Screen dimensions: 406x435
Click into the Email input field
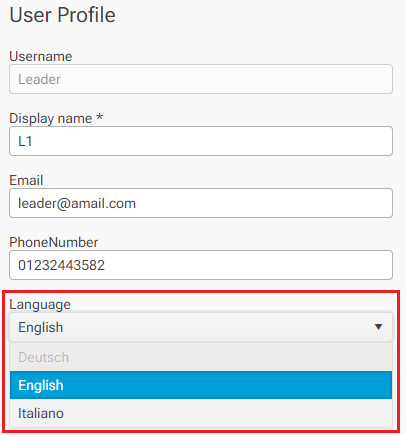coord(201,203)
